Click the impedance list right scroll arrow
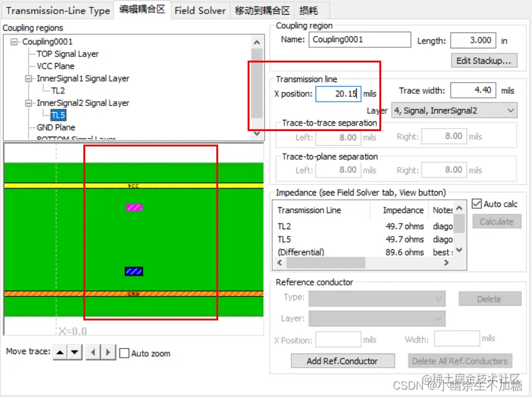This screenshot has height=397, width=532. (446, 262)
